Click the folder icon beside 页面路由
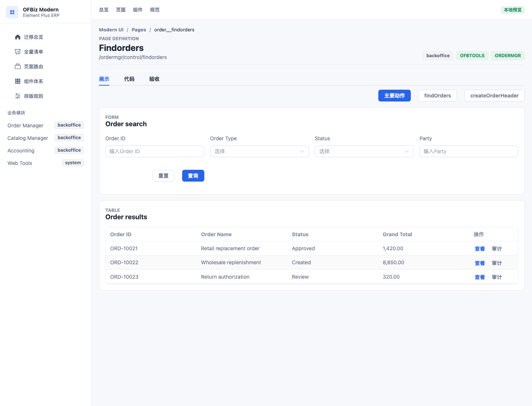The height and width of the screenshot is (406, 532). click(x=18, y=66)
